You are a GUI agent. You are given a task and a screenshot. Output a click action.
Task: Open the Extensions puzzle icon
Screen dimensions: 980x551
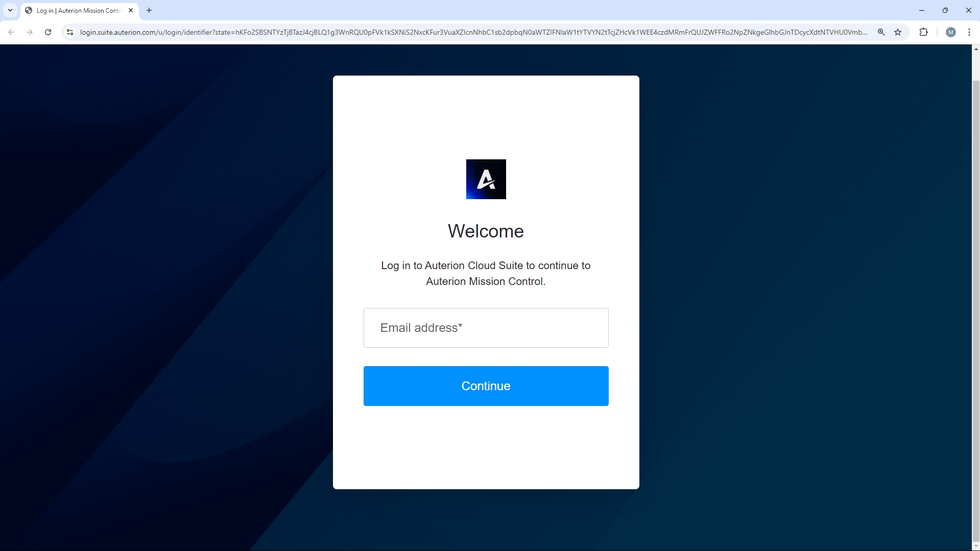click(923, 32)
